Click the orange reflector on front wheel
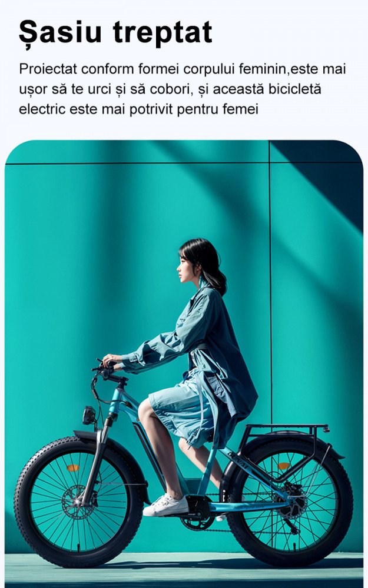Screen dimensions: 368x588 click(73, 467)
